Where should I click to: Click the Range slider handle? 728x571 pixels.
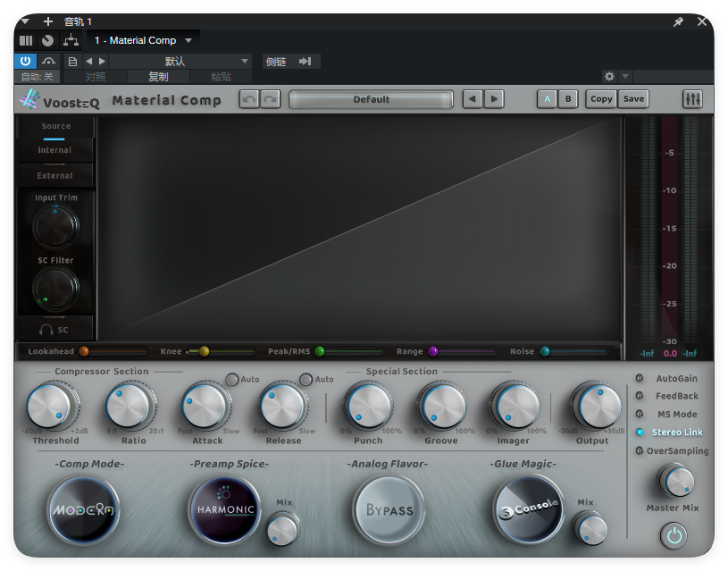432,351
